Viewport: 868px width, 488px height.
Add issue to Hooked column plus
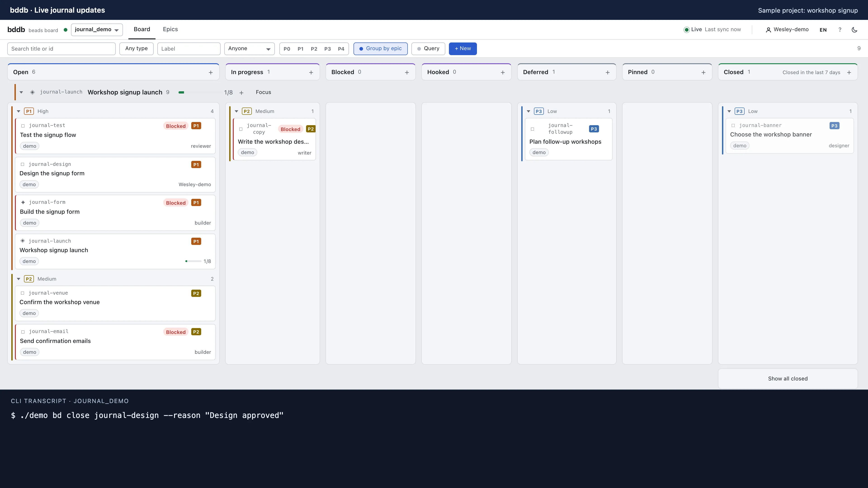coord(503,72)
